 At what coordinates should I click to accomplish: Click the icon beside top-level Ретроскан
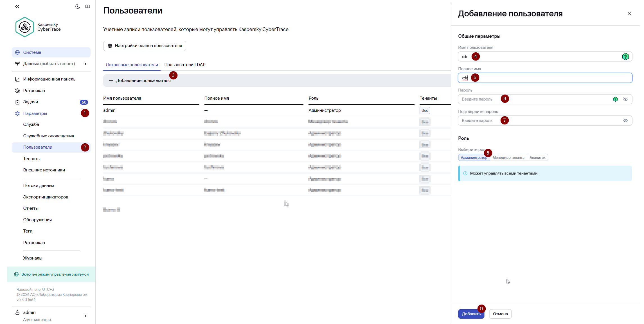click(x=17, y=91)
